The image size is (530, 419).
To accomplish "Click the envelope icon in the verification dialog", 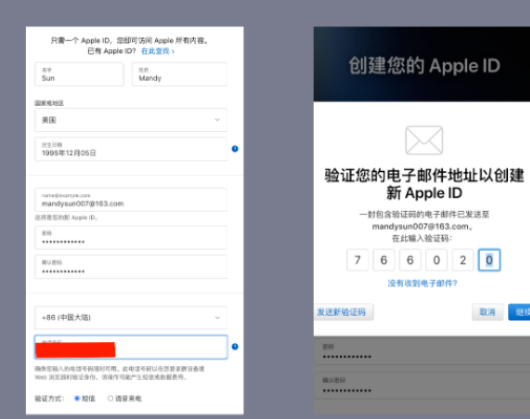I will 424,140.
